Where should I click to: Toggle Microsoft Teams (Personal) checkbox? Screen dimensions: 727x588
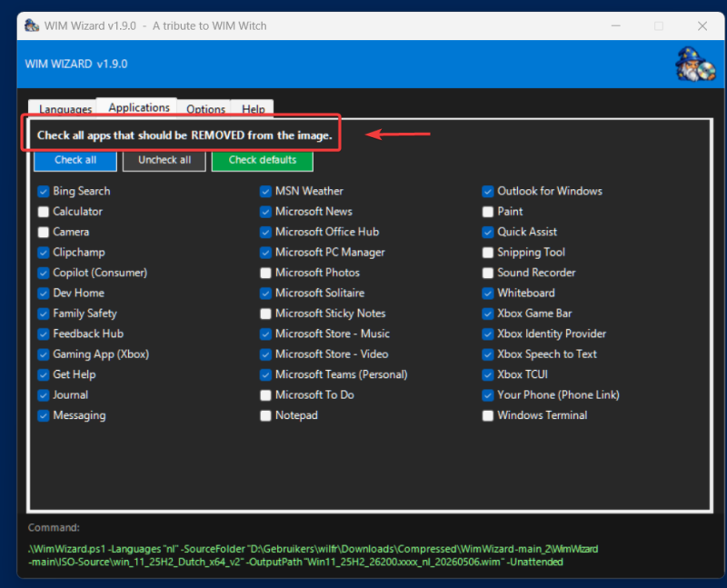click(x=265, y=375)
